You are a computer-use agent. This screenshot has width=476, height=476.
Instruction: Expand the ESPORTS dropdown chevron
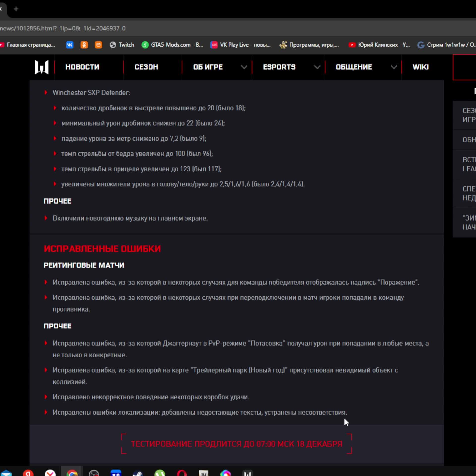point(317,67)
